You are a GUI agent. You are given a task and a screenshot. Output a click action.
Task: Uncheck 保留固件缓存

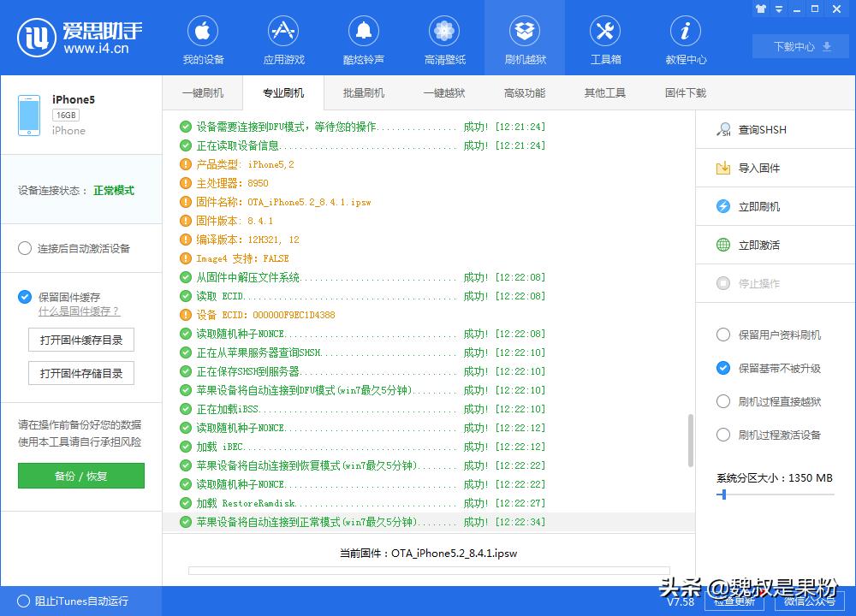click(24, 297)
